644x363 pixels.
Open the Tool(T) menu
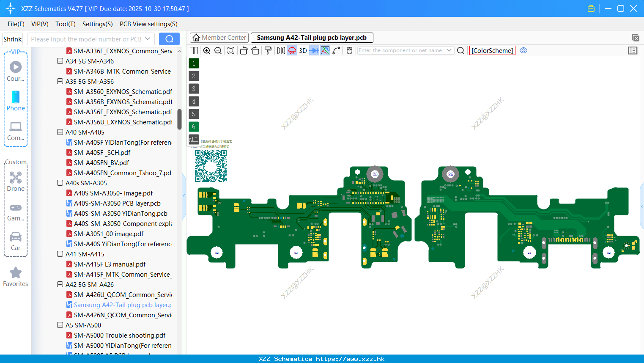click(66, 24)
